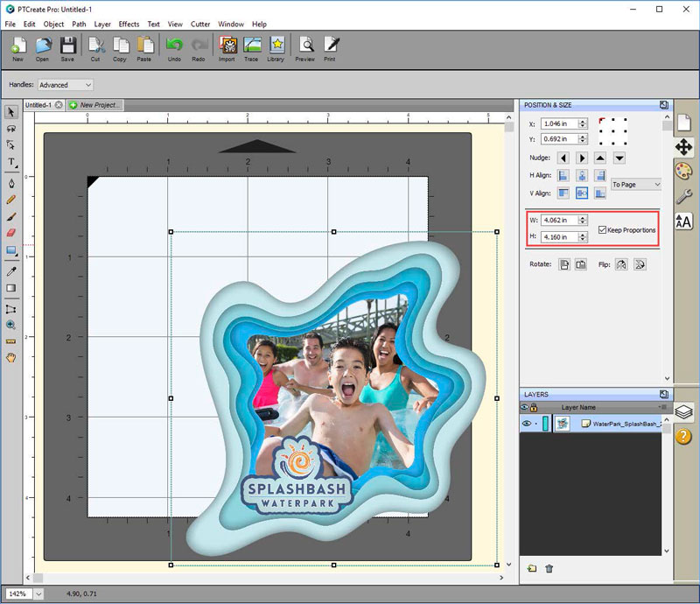Open the Effects menu
This screenshot has height=604, width=700.
point(129,25)
